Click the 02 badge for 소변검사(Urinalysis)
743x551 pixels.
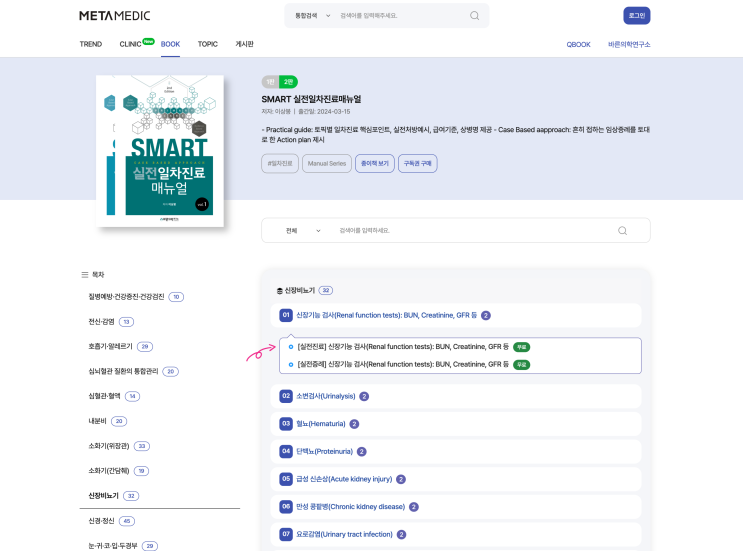coord(286,396)
